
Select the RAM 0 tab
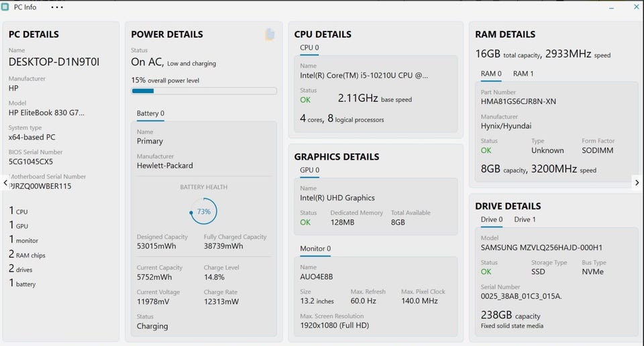tap(491, 74)
